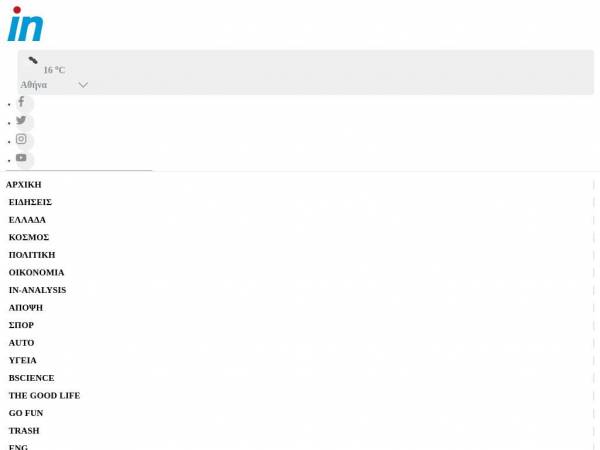Open the Instagram icon link

pos(21,139)
